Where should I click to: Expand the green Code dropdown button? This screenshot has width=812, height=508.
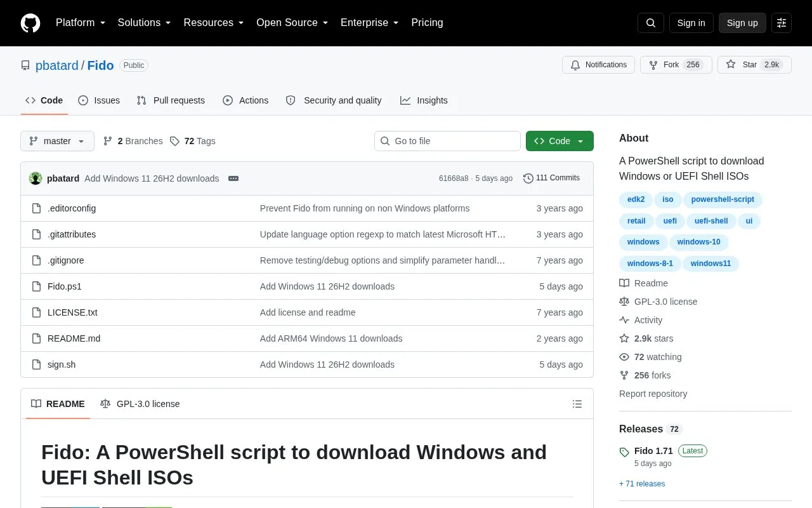(x=560, y=141)
